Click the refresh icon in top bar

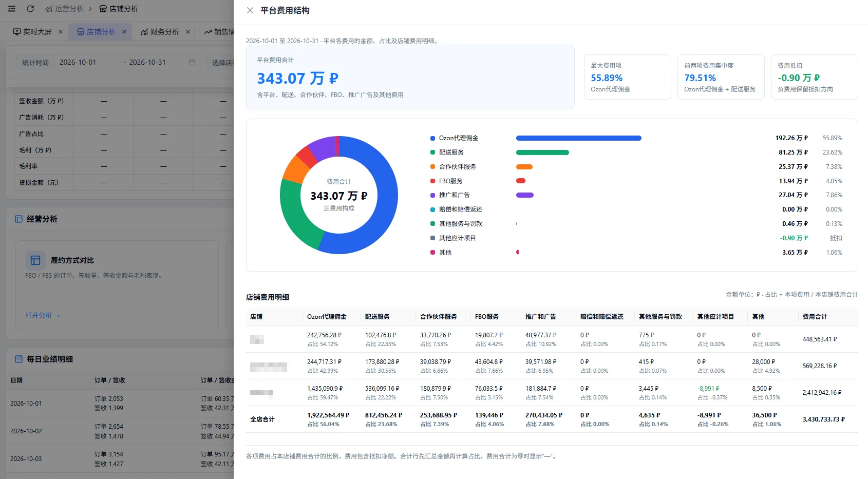[30, 9]
